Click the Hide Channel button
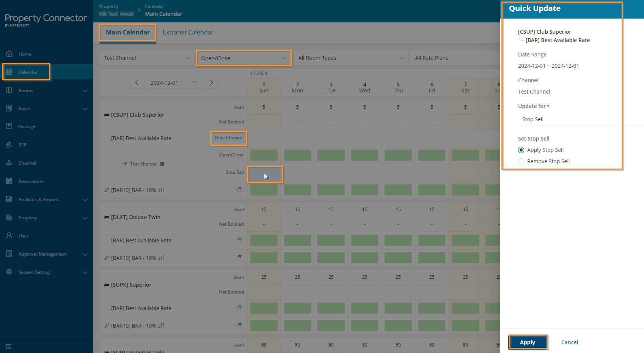 229,138
